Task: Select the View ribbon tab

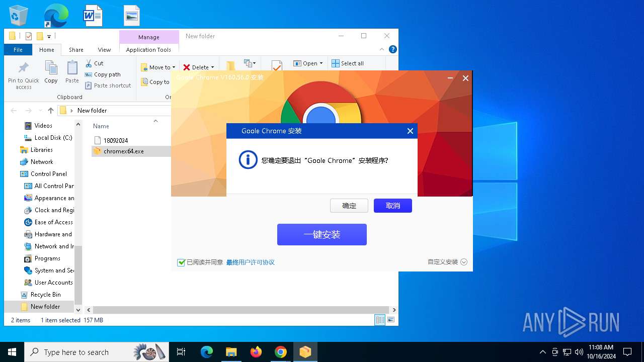Action: pos(104,50)
